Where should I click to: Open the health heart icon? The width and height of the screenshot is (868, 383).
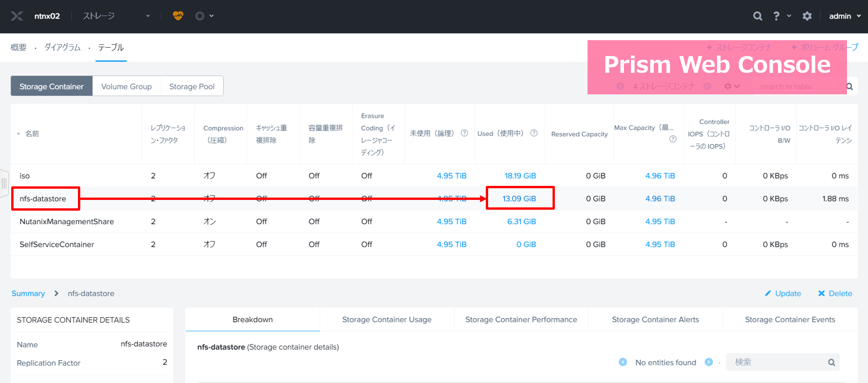[178, 16]
